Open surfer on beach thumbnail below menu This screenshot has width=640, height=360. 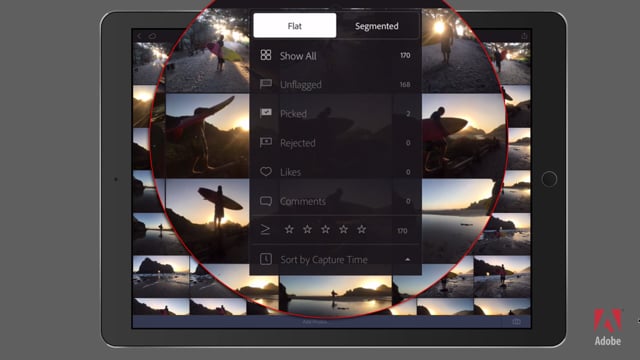[335, 296]
